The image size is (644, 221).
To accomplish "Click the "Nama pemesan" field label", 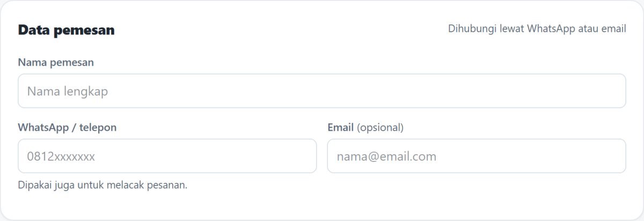I will coord(56,62).
